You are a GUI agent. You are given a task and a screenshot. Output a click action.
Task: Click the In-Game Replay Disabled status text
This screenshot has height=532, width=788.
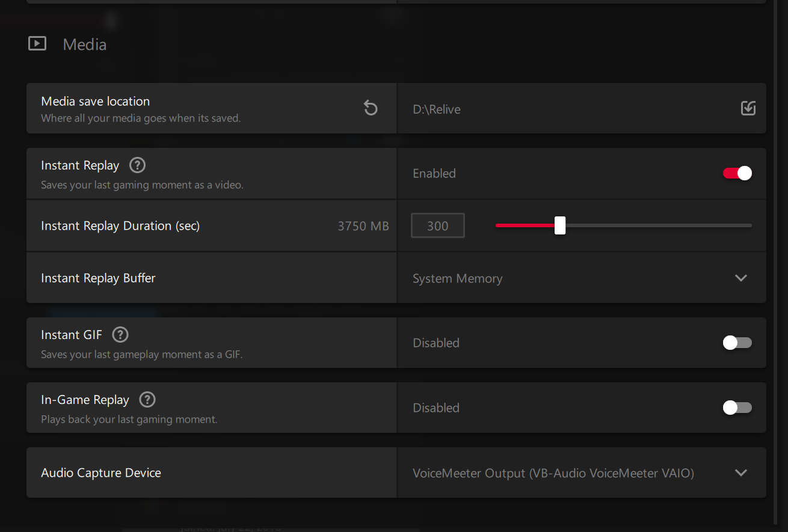[436, 408]
